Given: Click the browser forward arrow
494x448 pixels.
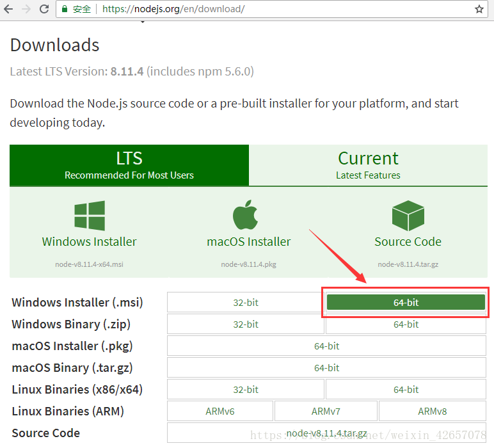Looking at the screenshot, I should click(26, 9).
